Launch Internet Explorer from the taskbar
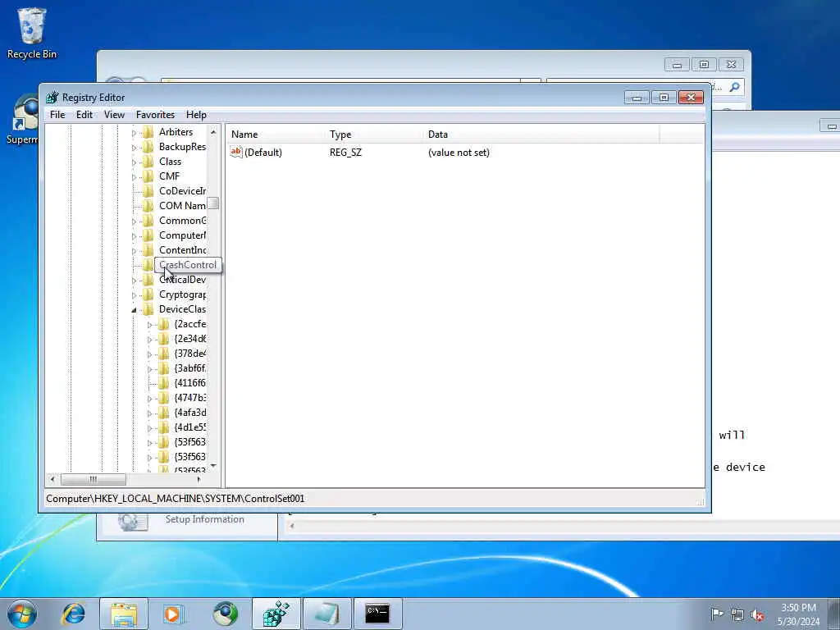 (x=73, y=614)
